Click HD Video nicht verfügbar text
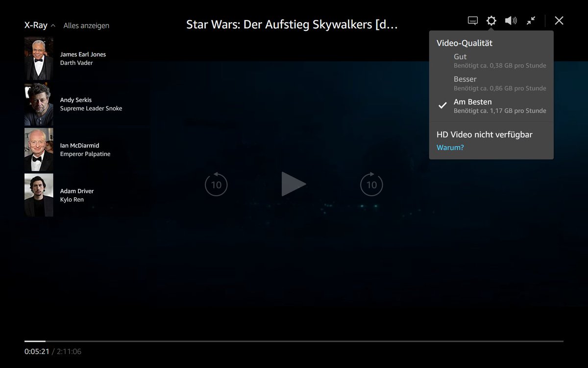Image resolution: width=588 pixels, height=368 pixels. [x=485, y=134]
